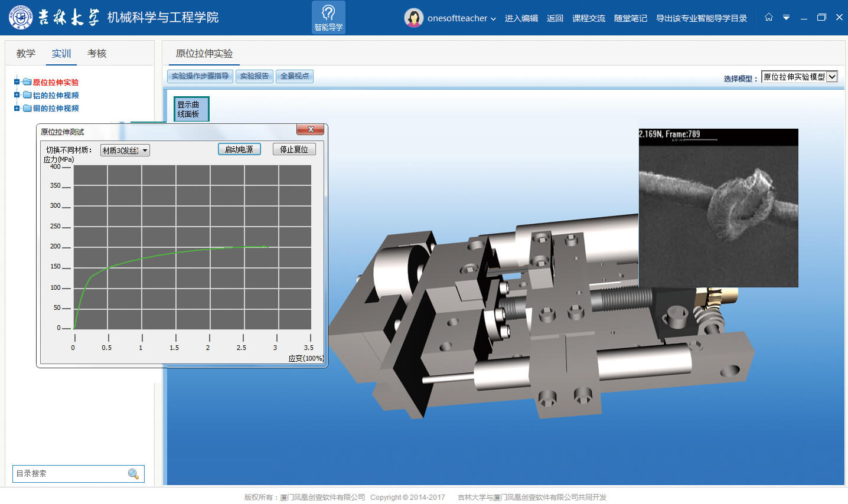The image size is (848, 504).
Task: Expand the 铜的拉伸视频 tree node
Action: click(x=17, y=108)
